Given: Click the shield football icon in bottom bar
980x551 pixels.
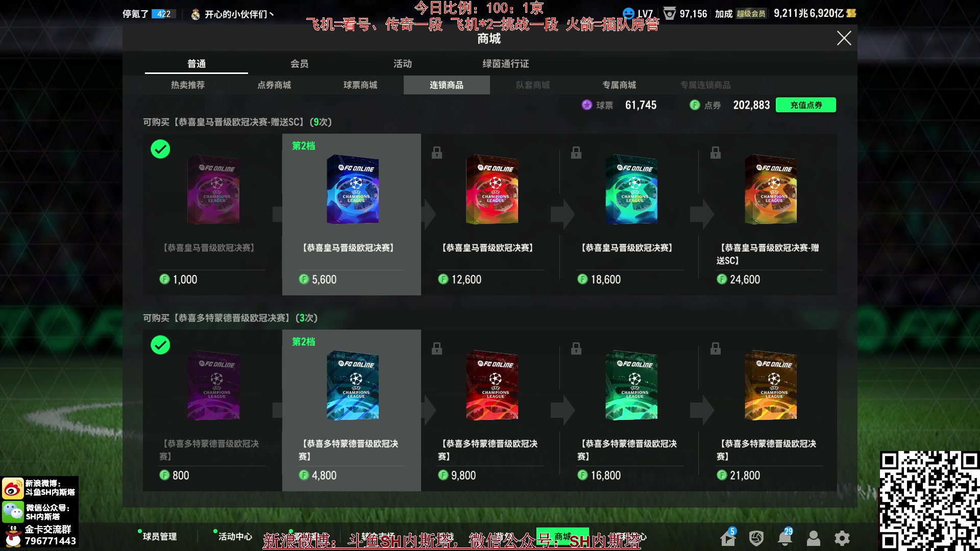Looking at the screenshot, I should pyautogui.click(x=756, y=538).
